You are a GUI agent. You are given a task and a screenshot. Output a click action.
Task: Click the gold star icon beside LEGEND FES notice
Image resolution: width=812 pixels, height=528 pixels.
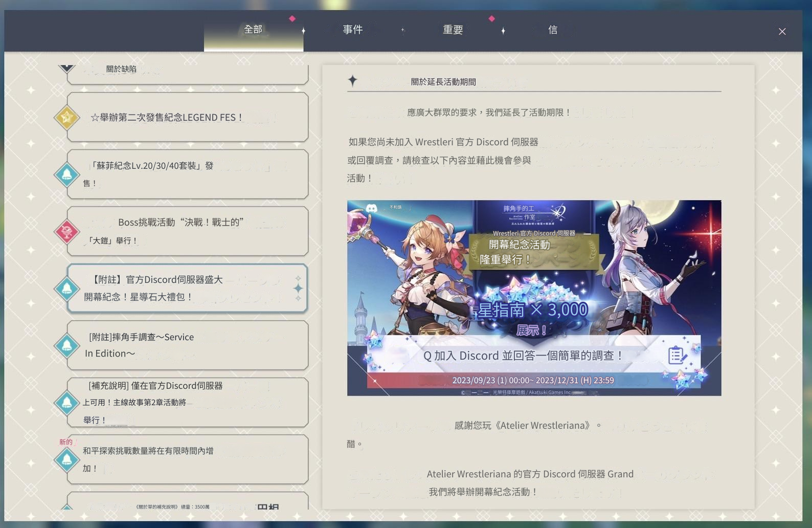pos(66,117)
